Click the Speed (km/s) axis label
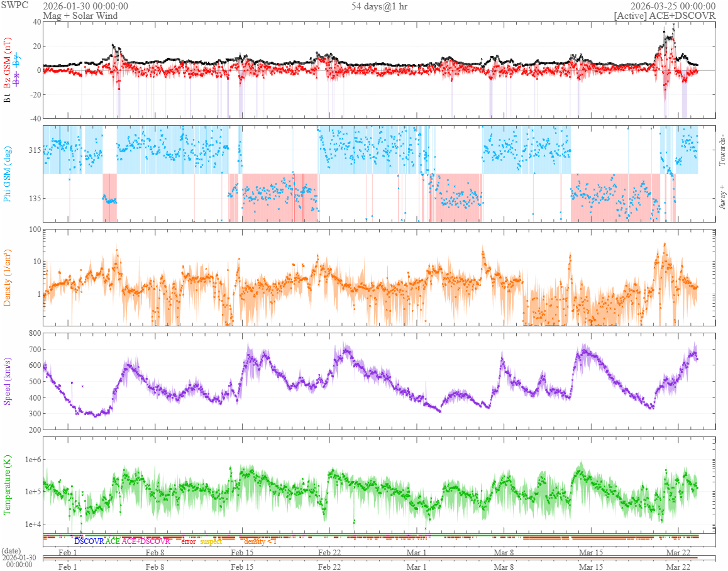The width and height of the screenshot is (728, 571). click(7, 382)
